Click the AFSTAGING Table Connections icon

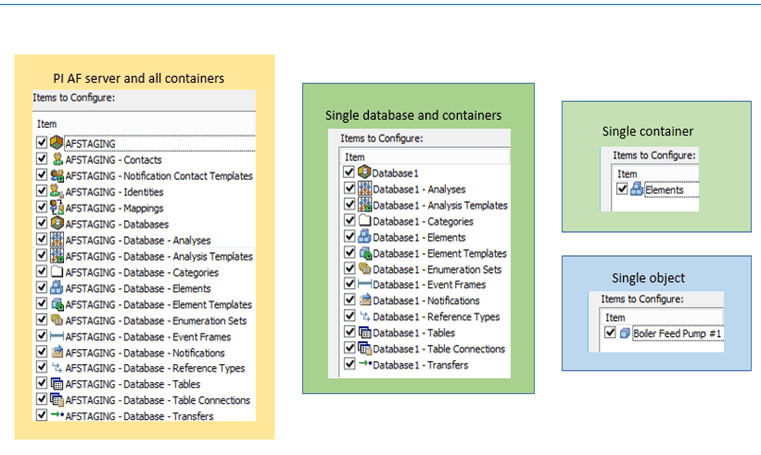pos(57,399)
